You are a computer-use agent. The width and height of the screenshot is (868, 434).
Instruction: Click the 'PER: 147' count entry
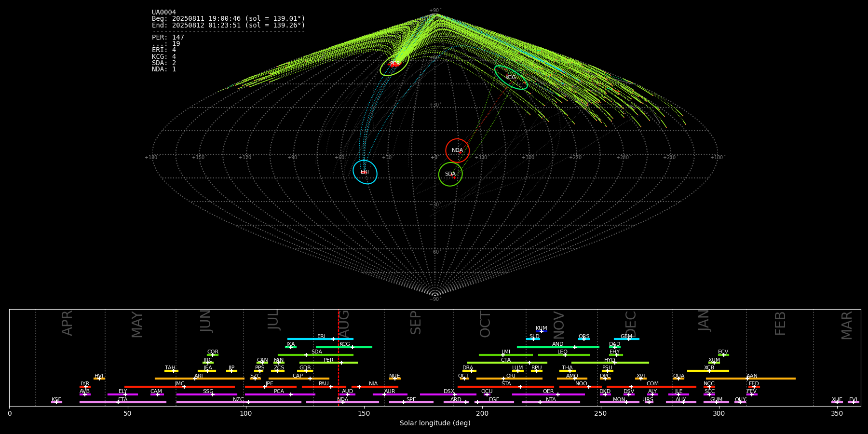[x=168, y=38]
